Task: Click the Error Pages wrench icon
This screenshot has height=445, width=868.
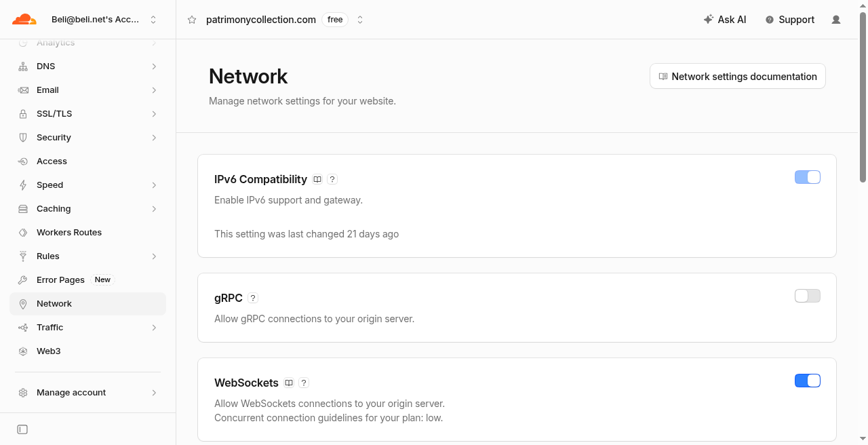Action: point(23,280)
